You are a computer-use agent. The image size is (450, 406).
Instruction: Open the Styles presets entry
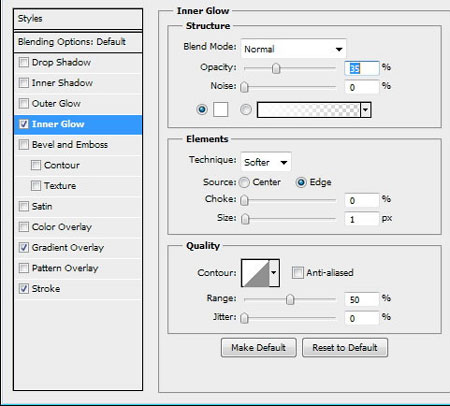78,19
